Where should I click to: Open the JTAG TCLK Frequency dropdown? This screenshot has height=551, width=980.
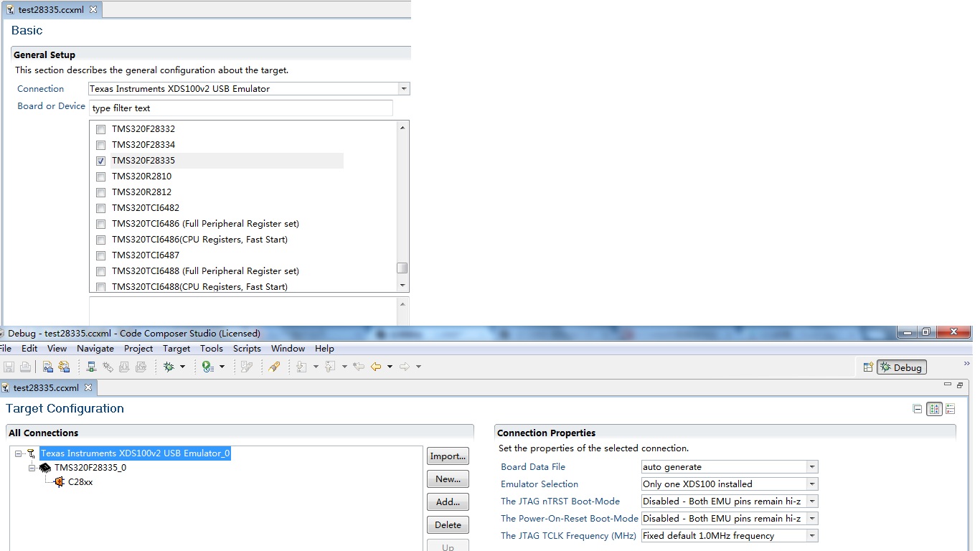click(812, 536)
